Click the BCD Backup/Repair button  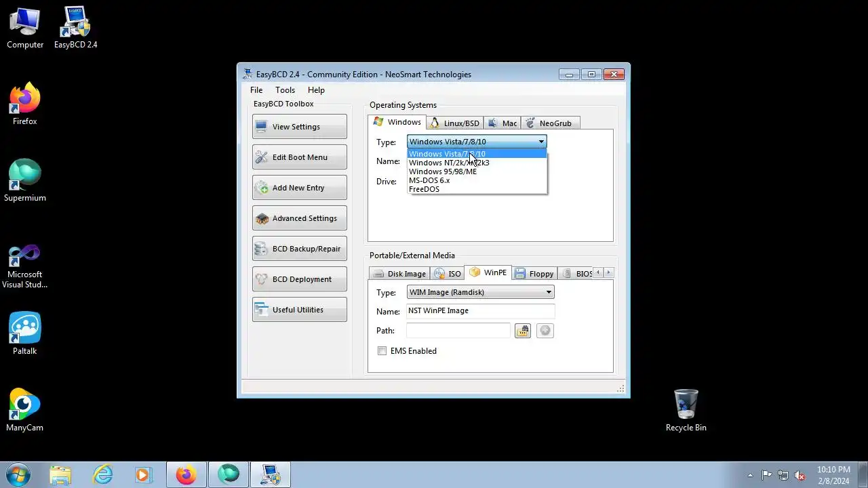[x=299, y=249]
